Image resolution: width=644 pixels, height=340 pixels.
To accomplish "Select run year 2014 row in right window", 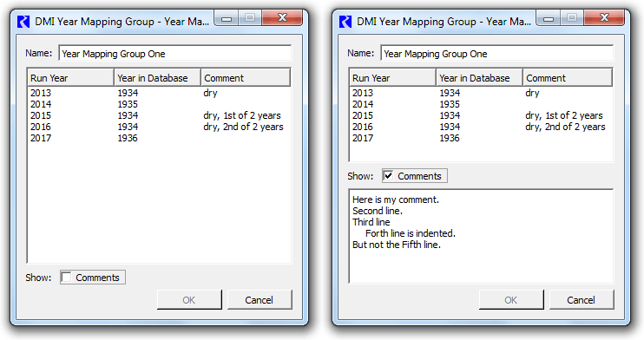I will click(481, 104).
